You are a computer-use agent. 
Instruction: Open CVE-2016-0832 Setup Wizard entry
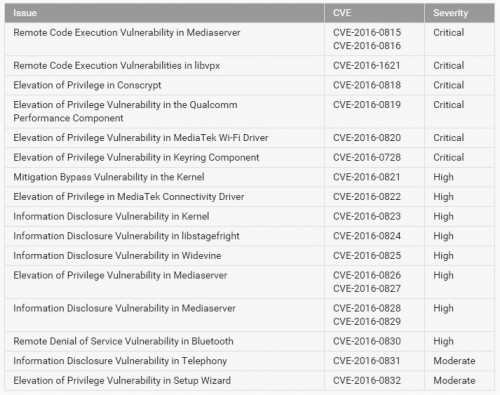367,380
